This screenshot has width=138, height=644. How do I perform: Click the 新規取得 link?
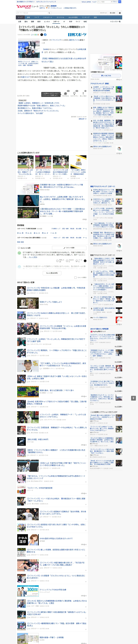[x=54, y=6]
